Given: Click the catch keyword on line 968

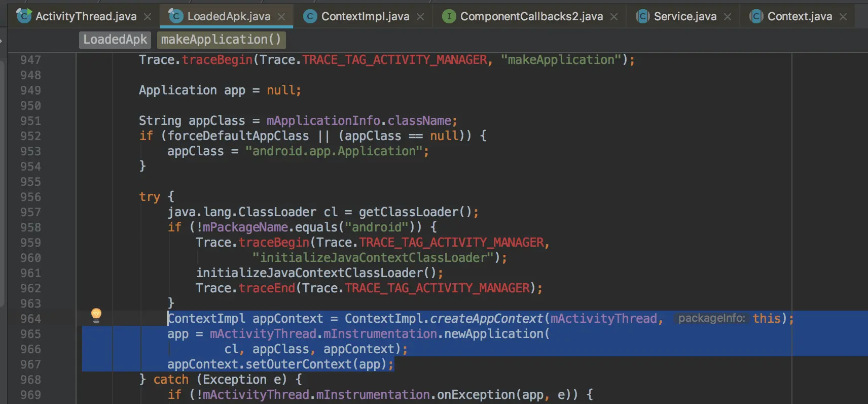Looking at the screenshot, I should pos(171,380).
